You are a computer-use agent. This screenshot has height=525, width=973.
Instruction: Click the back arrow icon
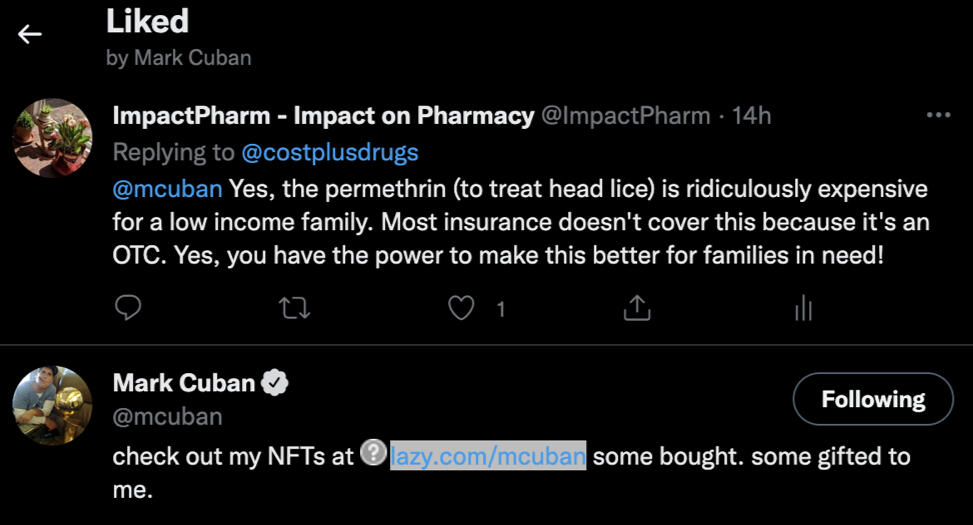tap(30, 34)
